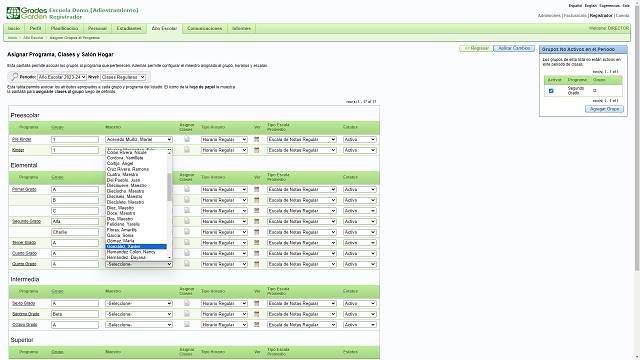Click teacher list scroll-down arrow
640x360 pixels.
(169, 258)
